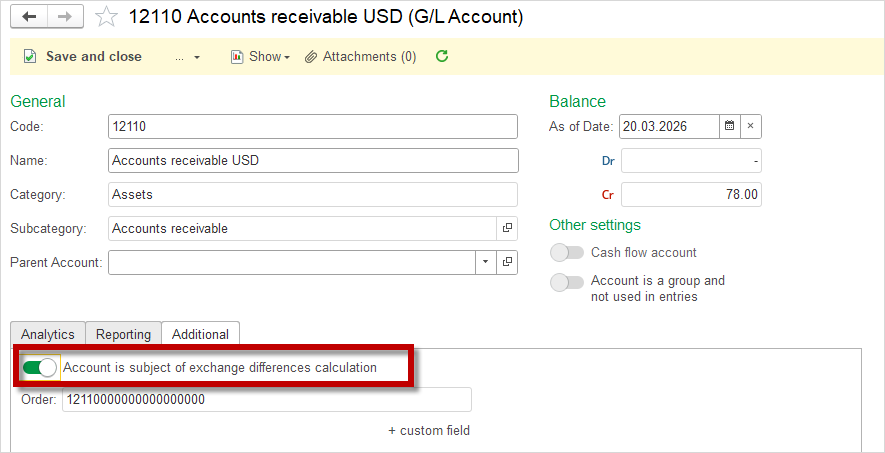The width and height of the screenshot is (885, 453).
Task: Click the green refresh icon
Action: pyautogui.click(x=442, y=57)
